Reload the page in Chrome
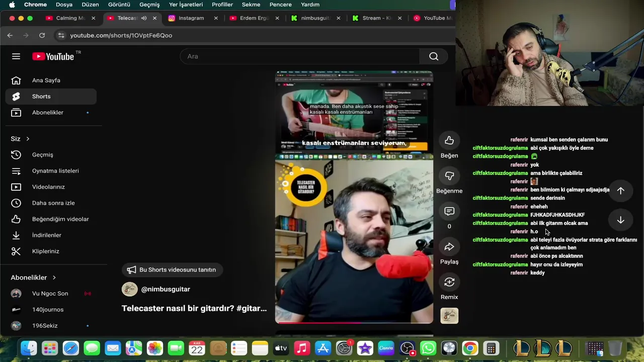The image size is (644, 362). point(42,35)
